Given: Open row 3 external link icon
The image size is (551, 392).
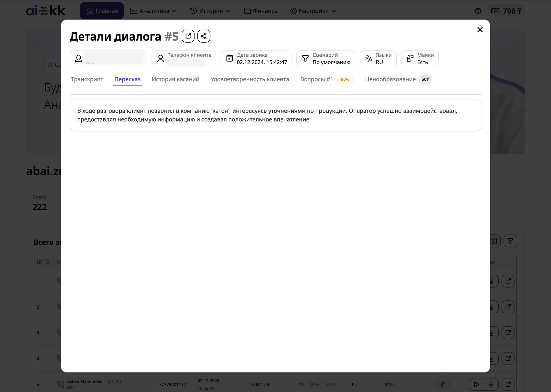Looking at the screenshot, I should pyautogui.click(x=508, y=333).
